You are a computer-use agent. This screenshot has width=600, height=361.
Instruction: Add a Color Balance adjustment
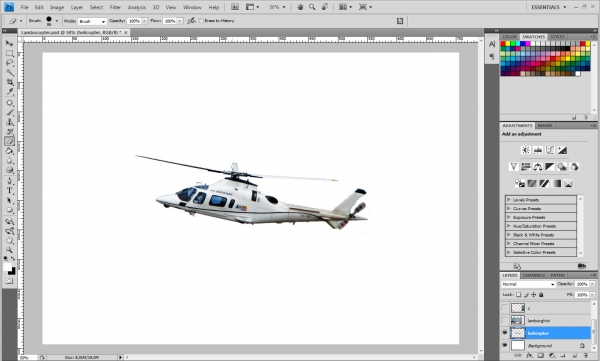tap(538, 167)
